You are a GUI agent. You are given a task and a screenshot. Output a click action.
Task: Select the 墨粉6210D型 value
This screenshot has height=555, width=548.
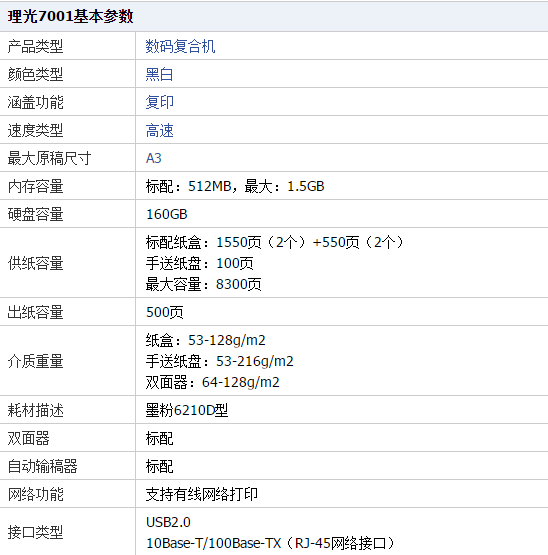click(187, 410)
